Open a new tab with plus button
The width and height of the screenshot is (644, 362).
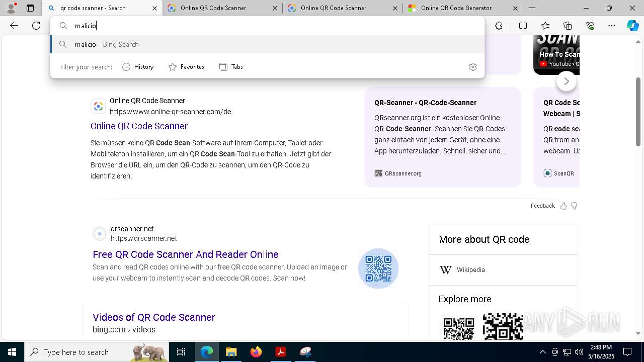pos(532,8)
